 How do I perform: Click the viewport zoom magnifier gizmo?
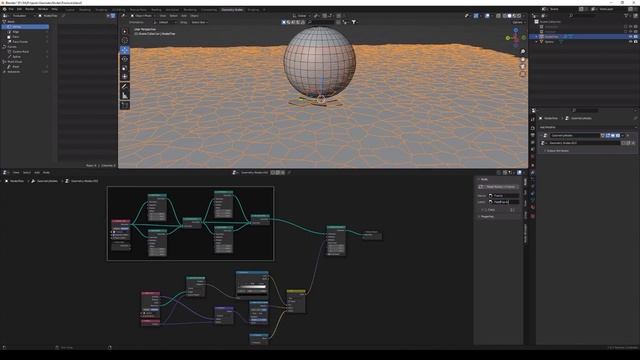coord(522,52)
